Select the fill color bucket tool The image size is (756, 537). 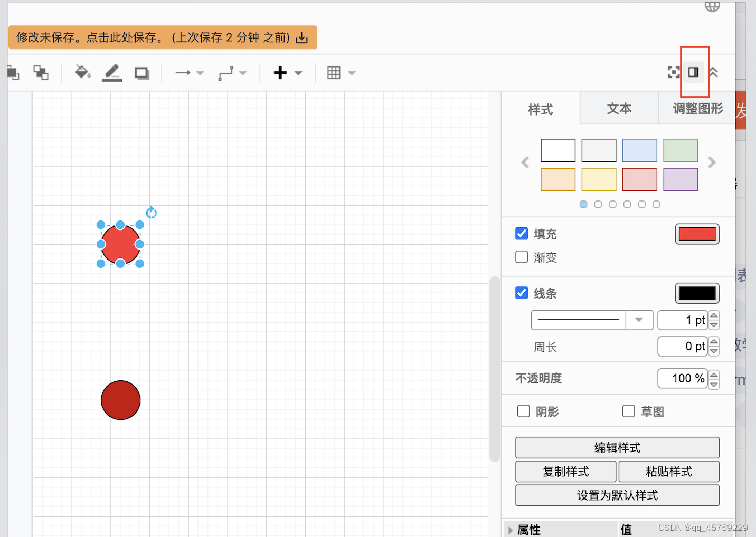[82, 72]
